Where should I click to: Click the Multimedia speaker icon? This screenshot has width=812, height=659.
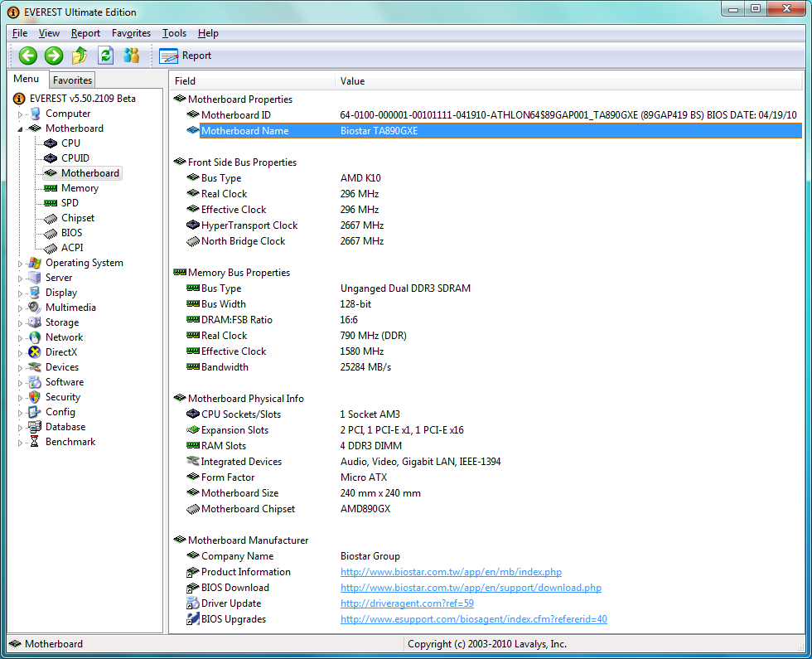pyautogui.click(x=35, y=308)
